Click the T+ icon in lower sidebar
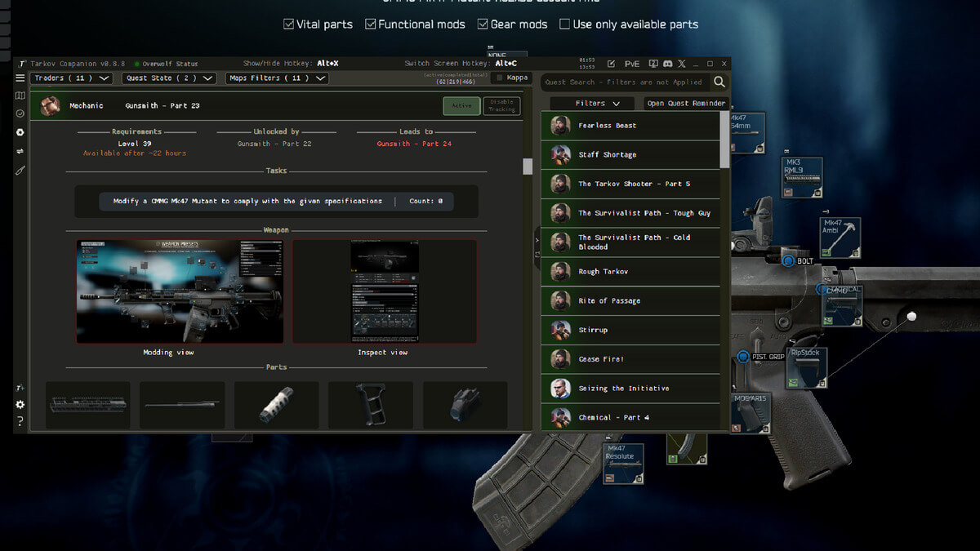 (x=20, y=388)
